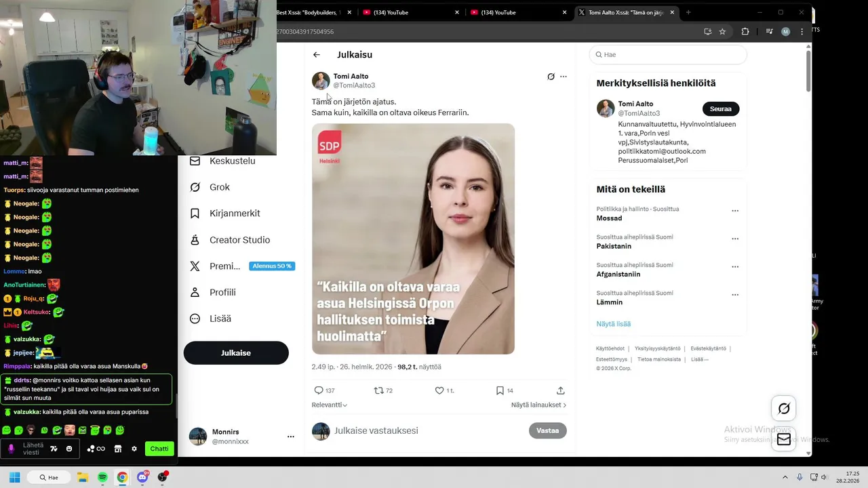Open the post's three-dot more menu
Image resolution: width=868 pixels, height=488 pixels.
(564, 77)
